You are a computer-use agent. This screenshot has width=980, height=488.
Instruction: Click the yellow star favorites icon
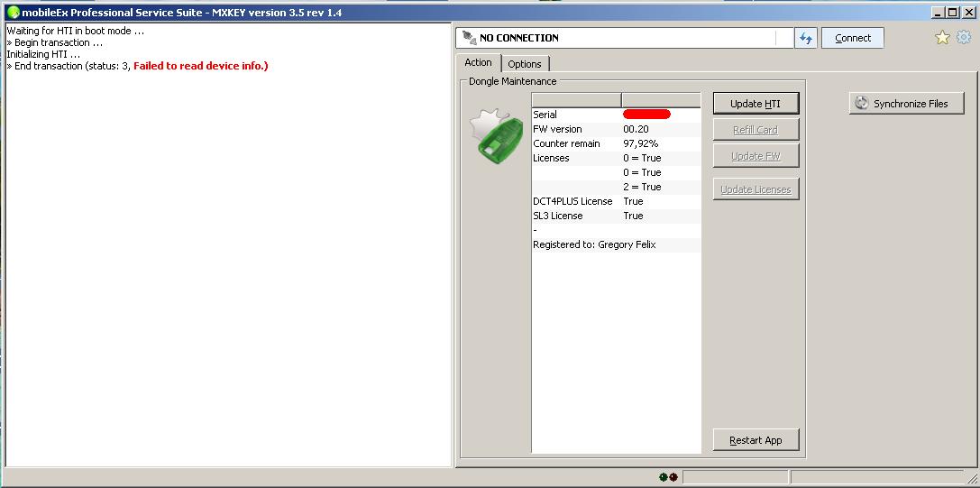942,38
